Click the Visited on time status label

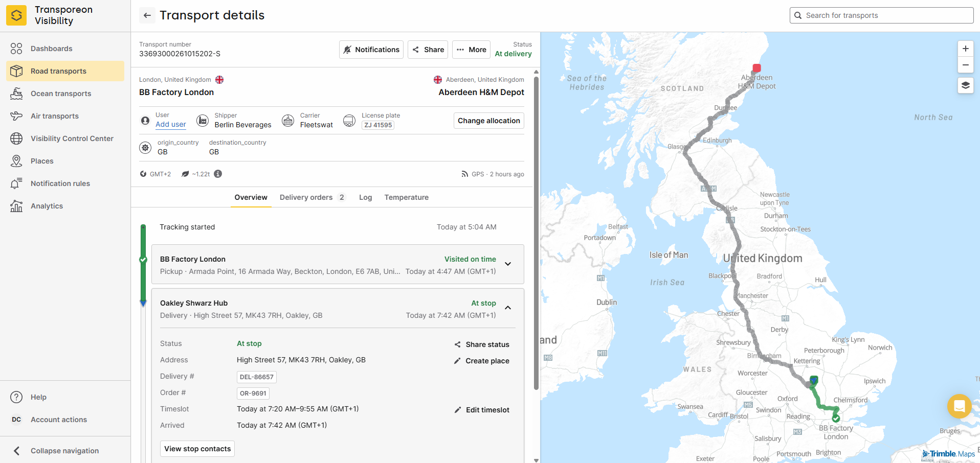tap(470, 259)
